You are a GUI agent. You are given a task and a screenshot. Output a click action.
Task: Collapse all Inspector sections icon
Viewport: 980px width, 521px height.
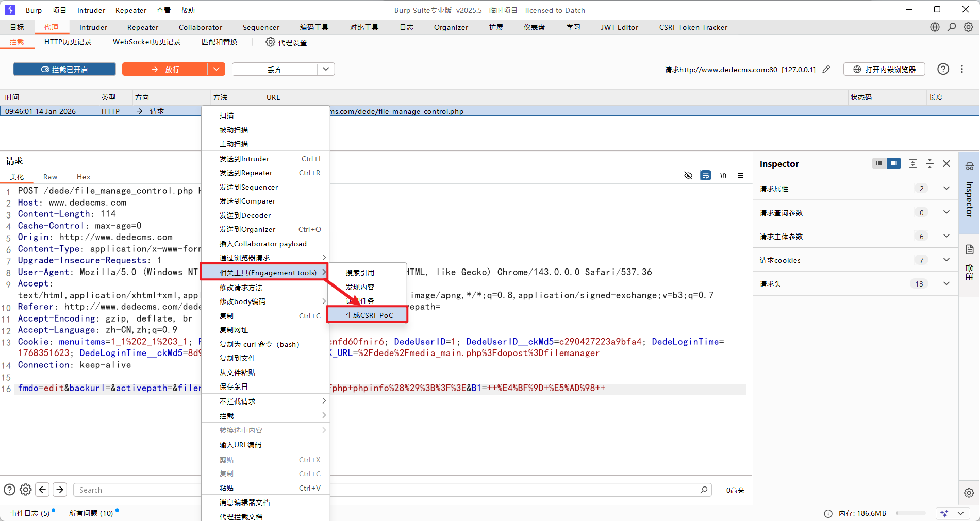tap(930, 163)
